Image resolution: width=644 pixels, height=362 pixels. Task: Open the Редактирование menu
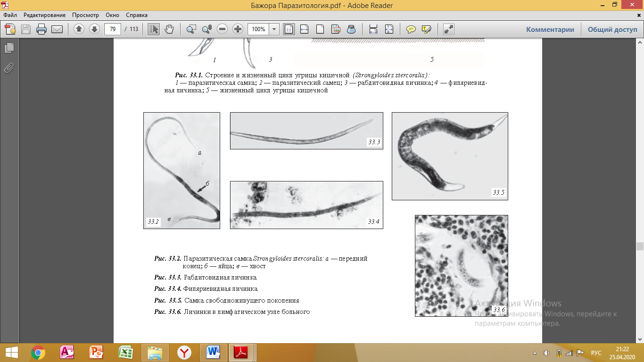tap(45, 15)
